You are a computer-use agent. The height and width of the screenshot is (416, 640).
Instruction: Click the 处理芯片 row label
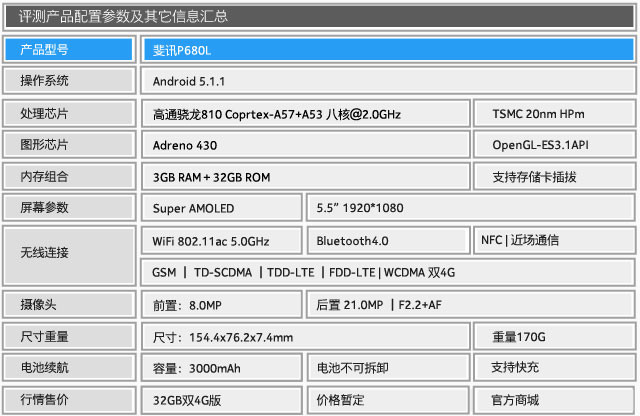coord(67,114)
